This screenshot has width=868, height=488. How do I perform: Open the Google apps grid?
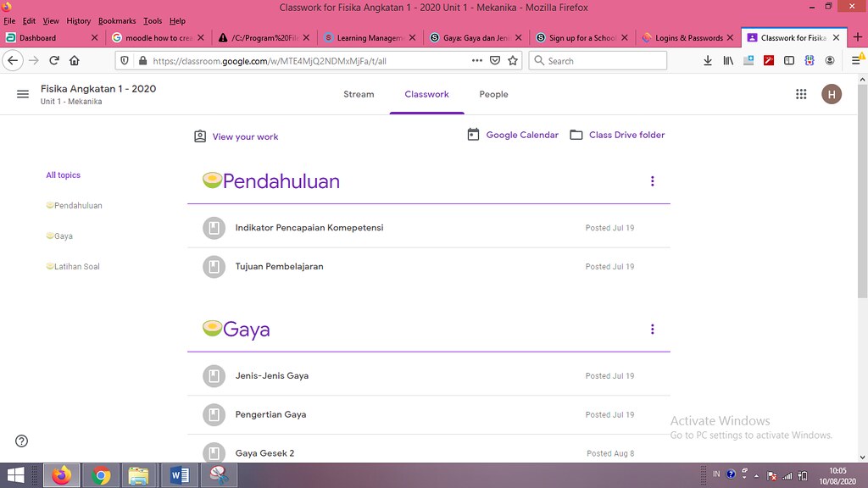pos(801,94)
